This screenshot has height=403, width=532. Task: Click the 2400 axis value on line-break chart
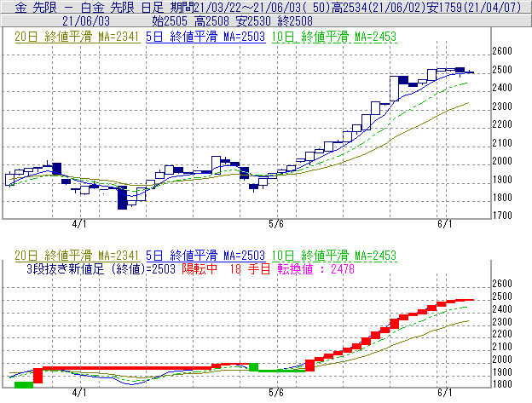tap(502, 309)
